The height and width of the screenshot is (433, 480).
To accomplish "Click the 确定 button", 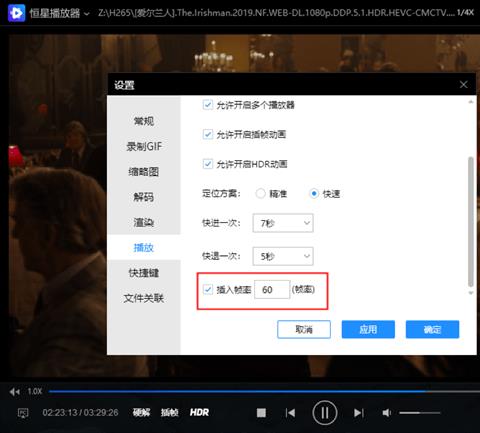I will [432, 329].
